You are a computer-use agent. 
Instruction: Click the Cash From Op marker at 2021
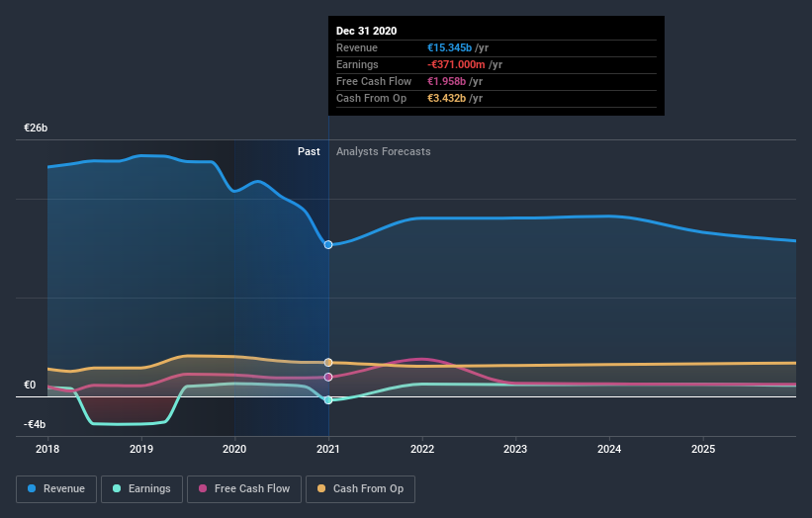pos(328,362)
